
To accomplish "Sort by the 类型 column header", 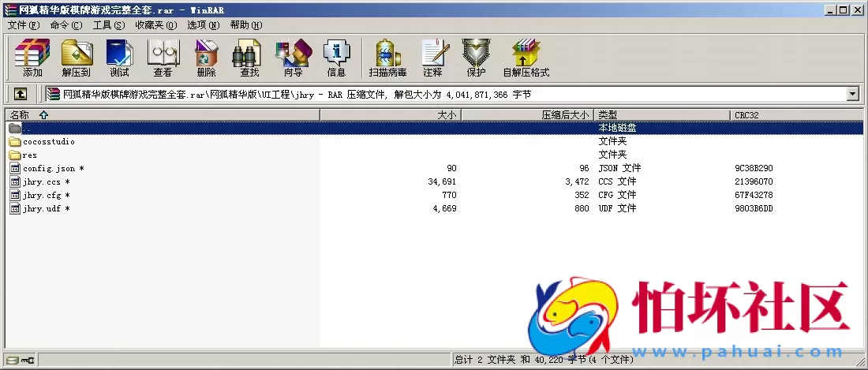I will [x=662, y=115].
